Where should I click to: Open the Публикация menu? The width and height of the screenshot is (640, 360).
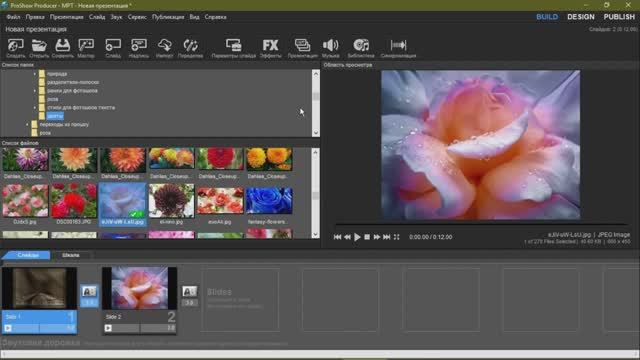coord(168,17)
